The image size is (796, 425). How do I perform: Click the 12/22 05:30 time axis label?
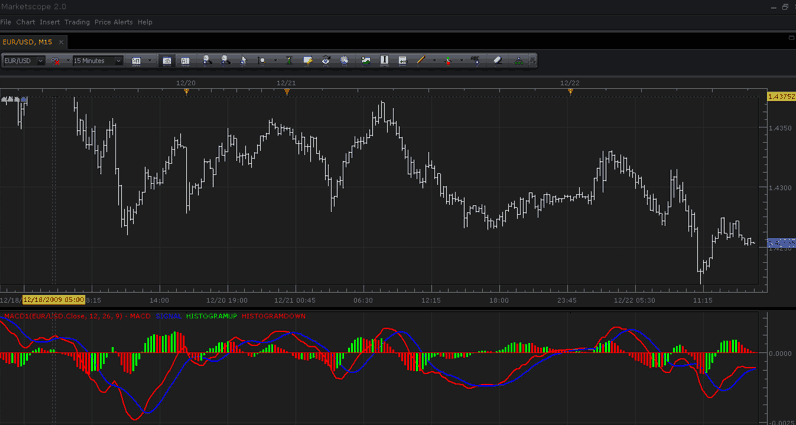click(635, 301)
